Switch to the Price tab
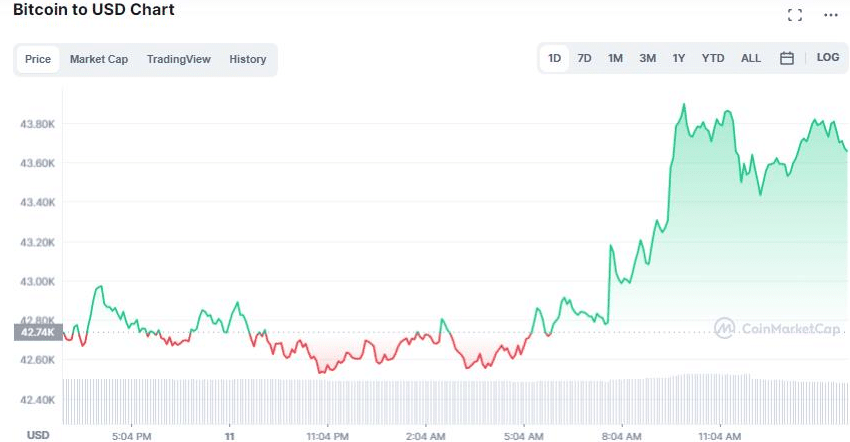The height and width of the screenshot is (442, 850). click(38, 59)
